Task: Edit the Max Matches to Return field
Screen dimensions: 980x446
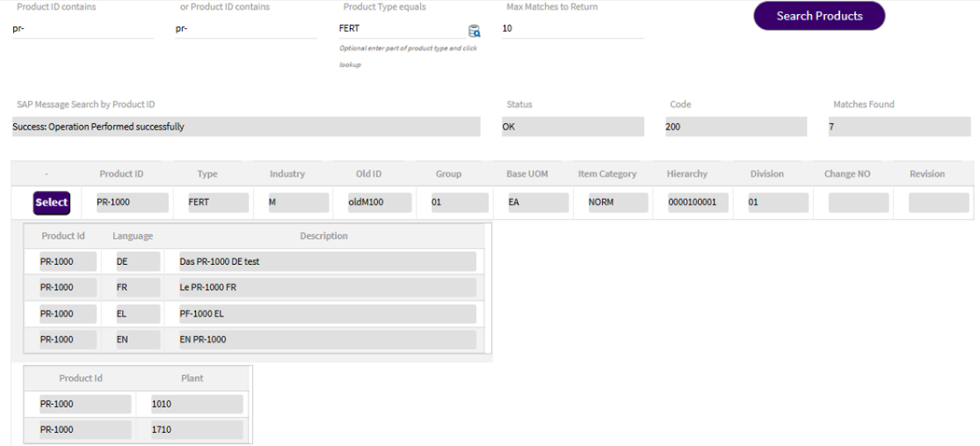Action: coord(572,29)
